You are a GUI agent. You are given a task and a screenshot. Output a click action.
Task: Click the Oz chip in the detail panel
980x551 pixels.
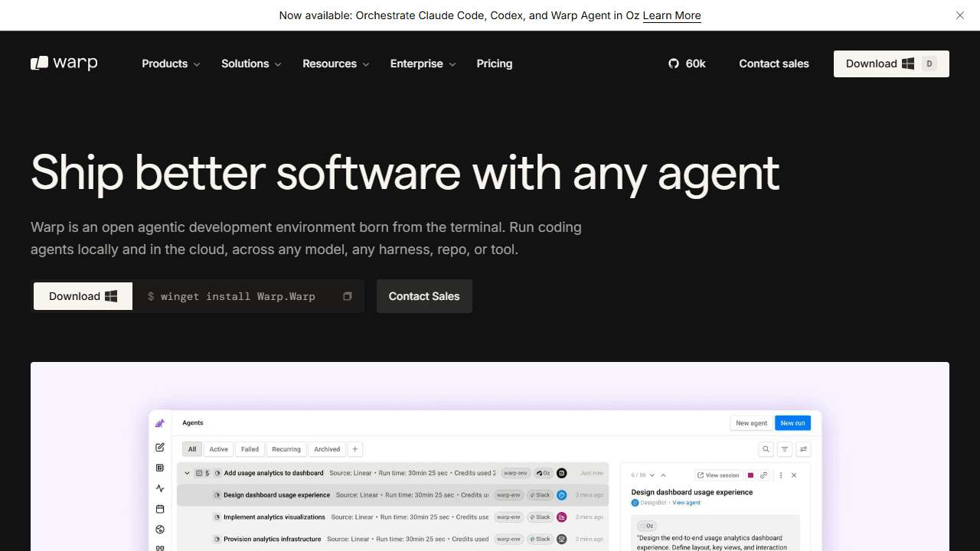[647, 526]
